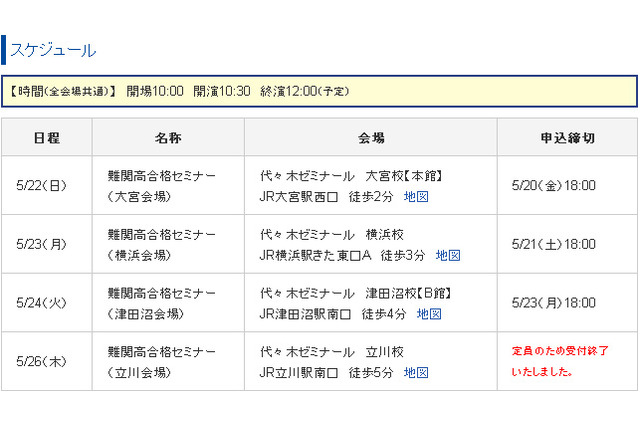
Task: Click the seminar name with 津田沼会場
Action: point(162,303)
